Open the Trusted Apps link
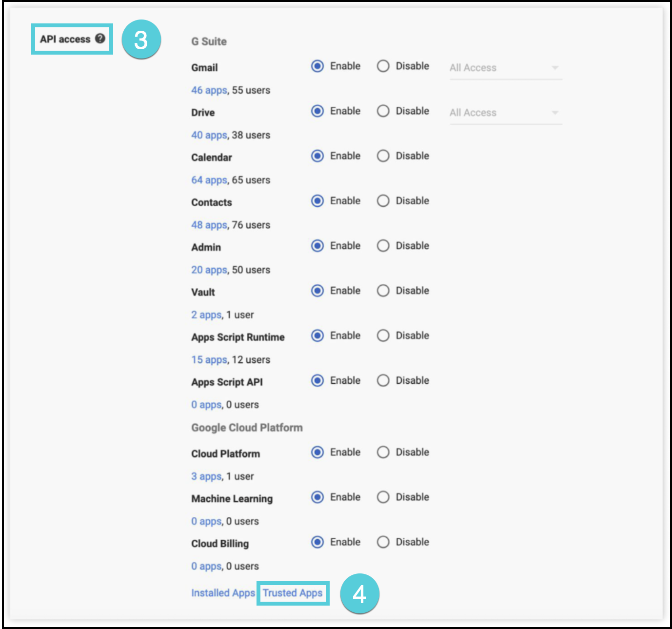Viewport: 672px width, 629px height. click(293, 593)
